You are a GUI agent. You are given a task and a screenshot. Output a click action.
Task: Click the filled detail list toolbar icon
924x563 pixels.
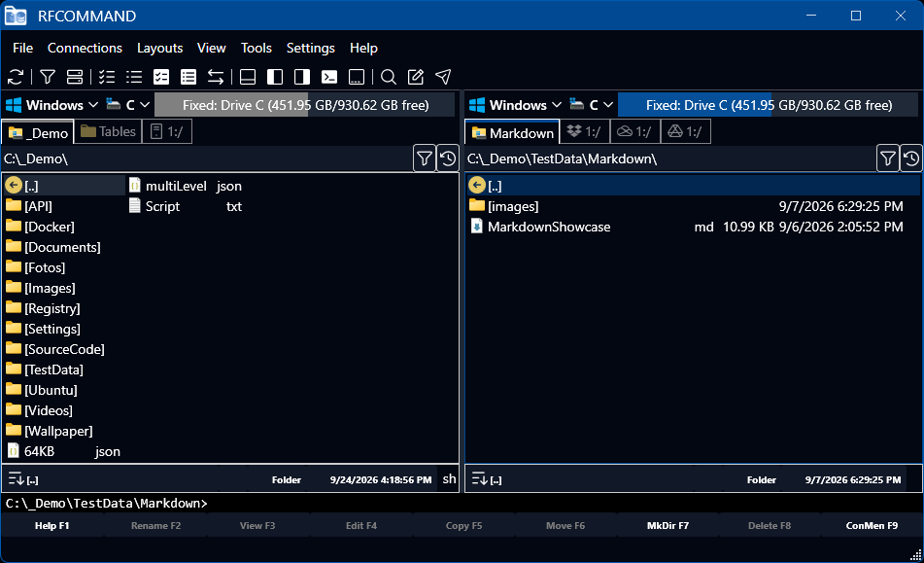pos(188,77)
